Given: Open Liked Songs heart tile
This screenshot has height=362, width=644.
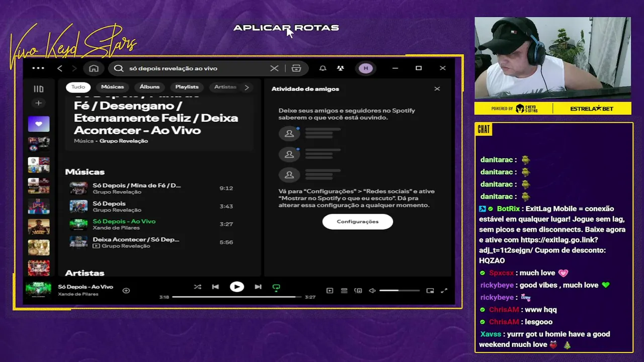Looking at the screenshot, I should point(39,124).
